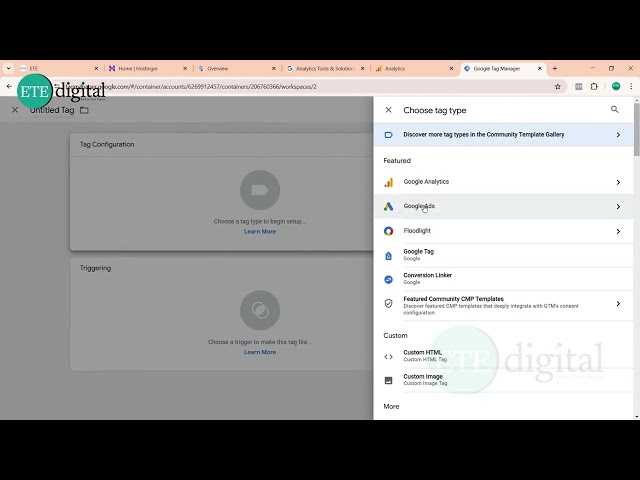Close the Home | Hostinger tab
This screenshot has height=480, width=640.
coord(185,69)
